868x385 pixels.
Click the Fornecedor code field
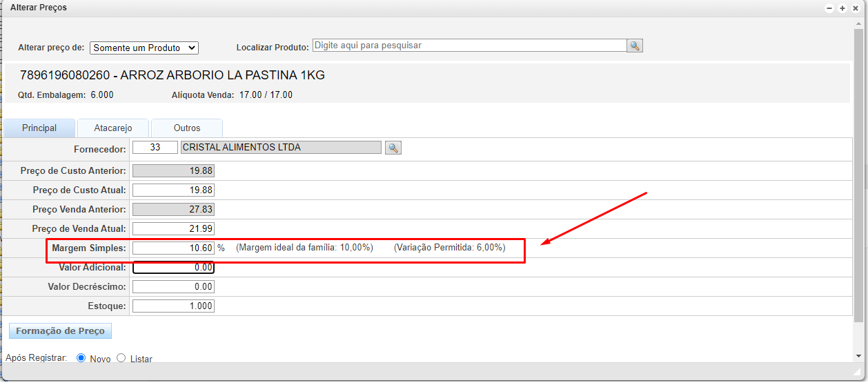point(155,148)
